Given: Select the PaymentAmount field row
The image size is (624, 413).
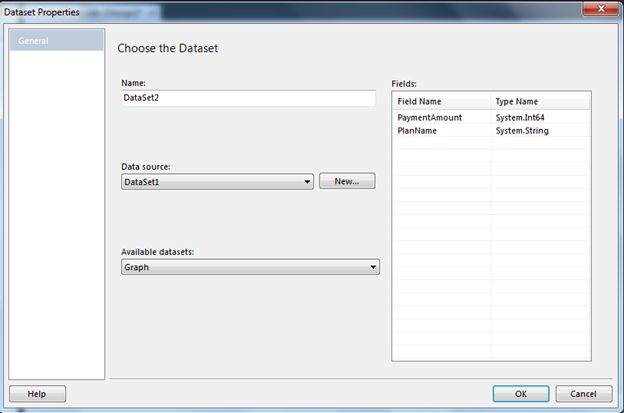Looking at the screenshot, I should [x=443, y=117].
